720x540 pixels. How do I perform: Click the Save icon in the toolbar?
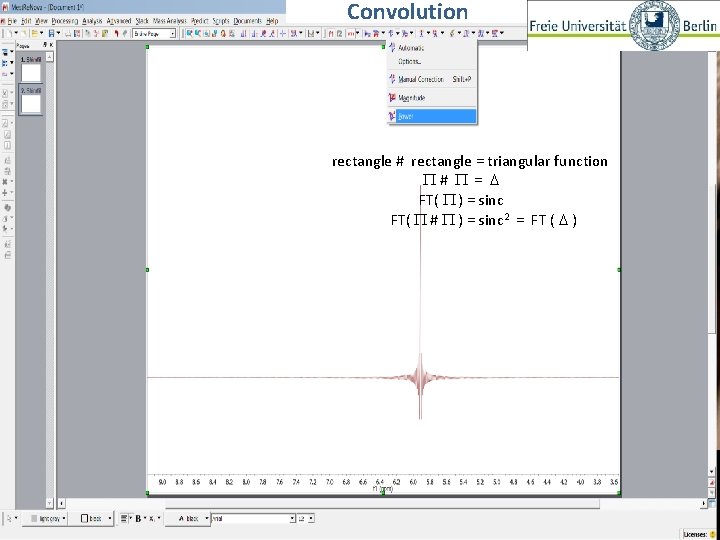[51, 33]
